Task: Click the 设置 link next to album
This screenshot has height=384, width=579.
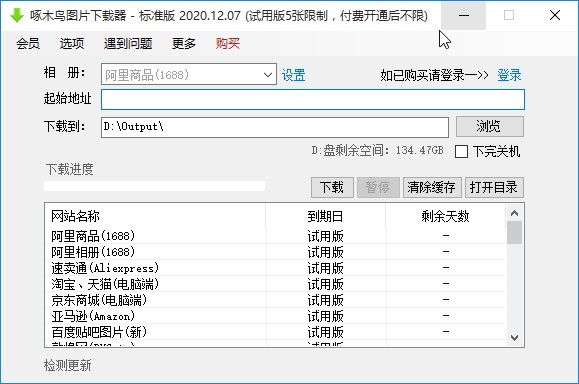Action: tap(293, 75)
